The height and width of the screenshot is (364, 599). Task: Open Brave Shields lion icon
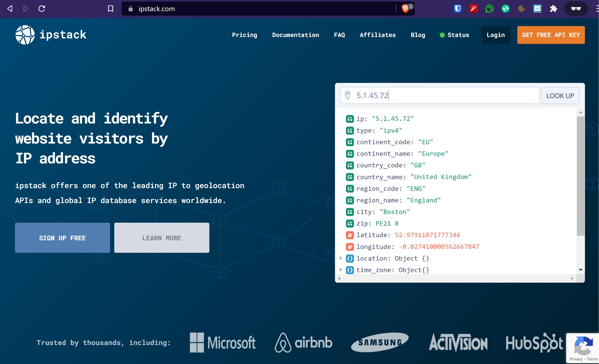click(x=405, y=9)
